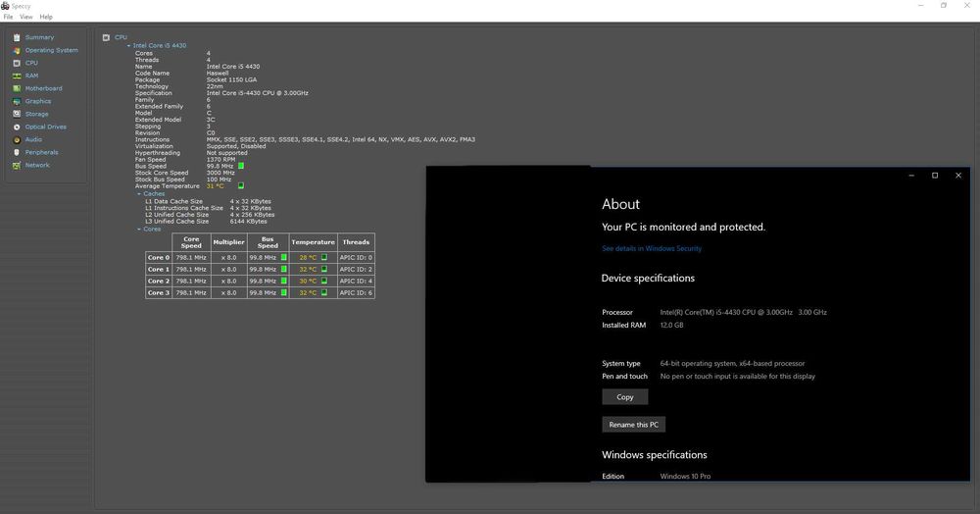
Task: Open the View menu
Action: pyautogui.click(x=26, y=17)
